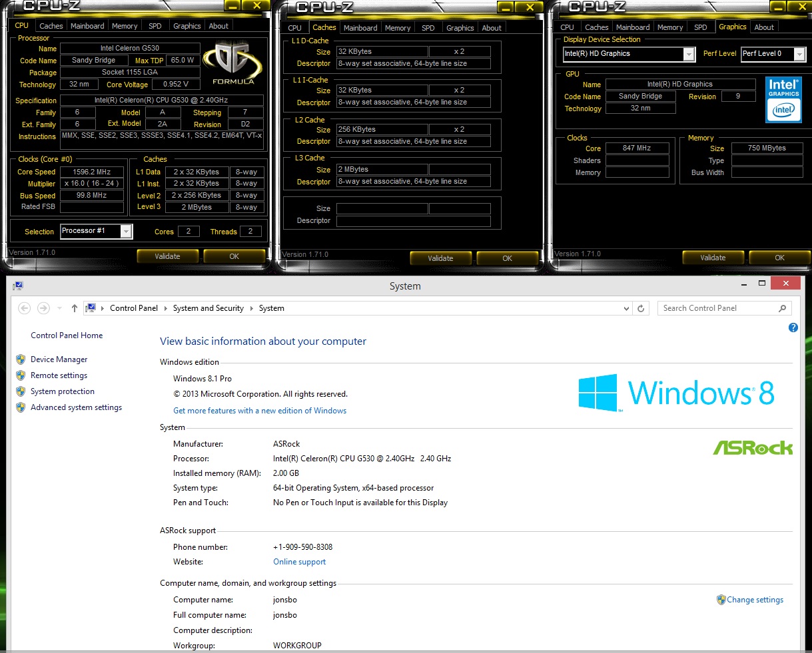Go forward using the Forward arrow in System window
Screen dimensions: 812x653
click(x=44, y=308)
